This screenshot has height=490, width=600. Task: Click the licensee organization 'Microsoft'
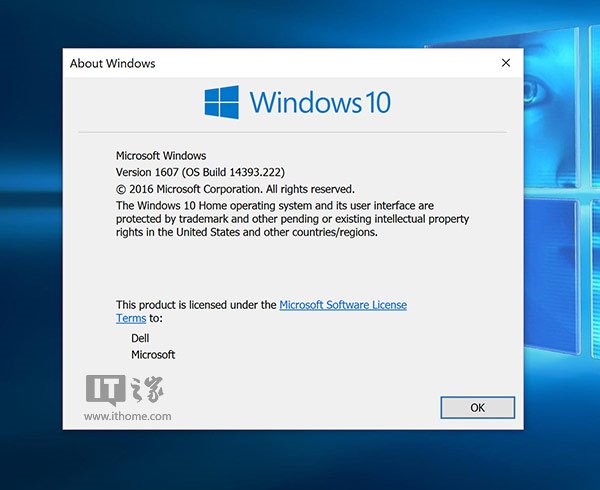pyautogui.click(x=153, y=355)
